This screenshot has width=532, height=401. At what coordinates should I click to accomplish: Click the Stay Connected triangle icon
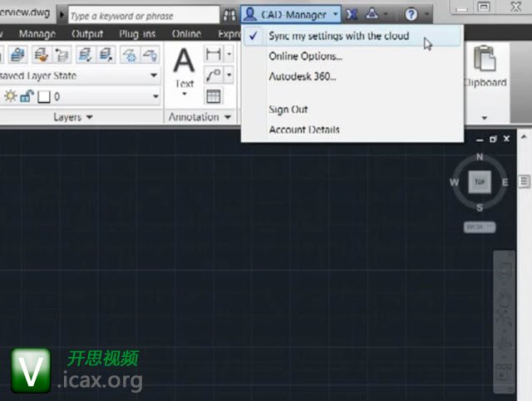coord(372,14)
